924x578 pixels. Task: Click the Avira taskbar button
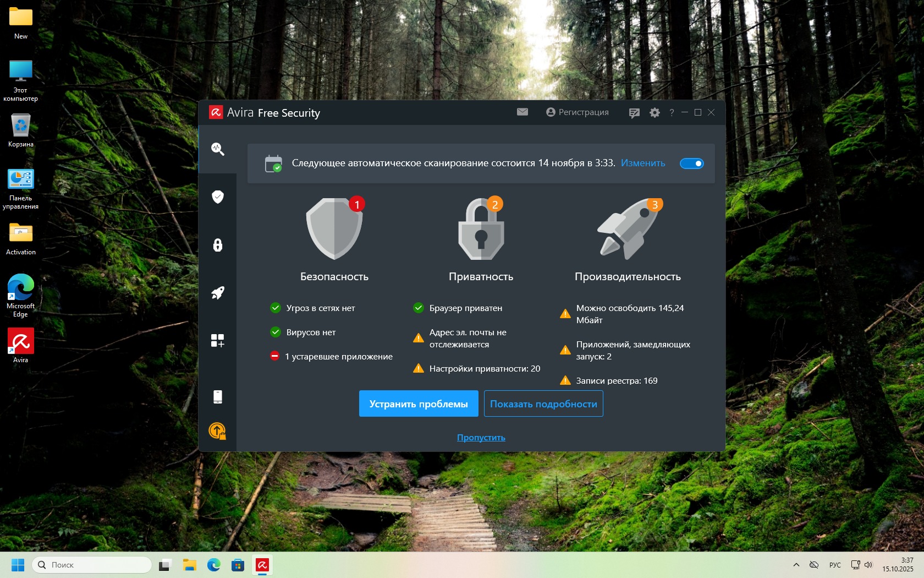point(262,565)
